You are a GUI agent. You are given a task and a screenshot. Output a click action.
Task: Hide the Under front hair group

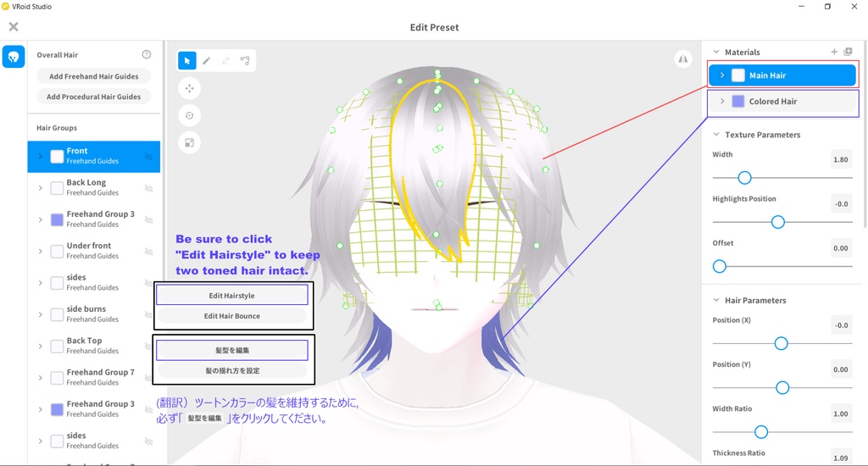click(x=148, y=252)
